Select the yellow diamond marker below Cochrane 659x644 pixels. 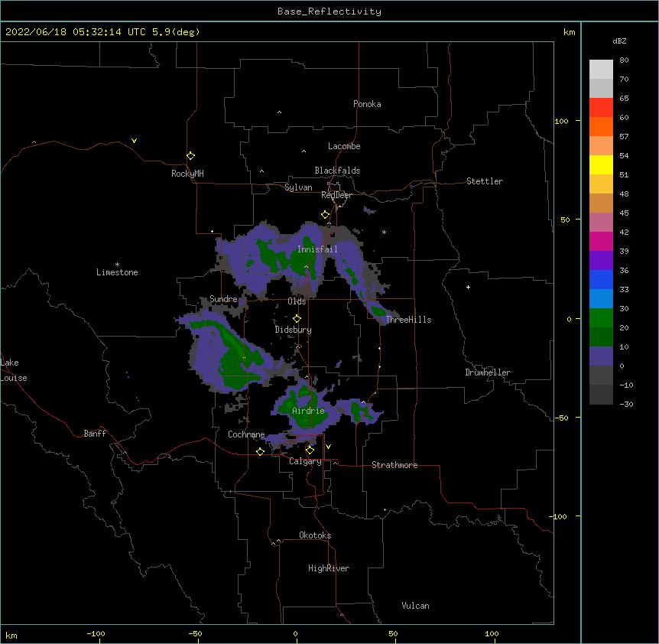coord(260,451)
